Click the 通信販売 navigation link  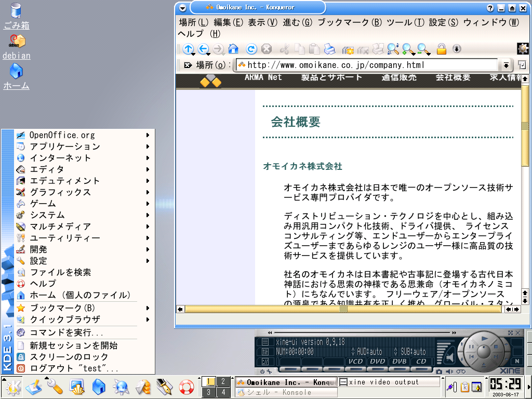coord(399,77)
